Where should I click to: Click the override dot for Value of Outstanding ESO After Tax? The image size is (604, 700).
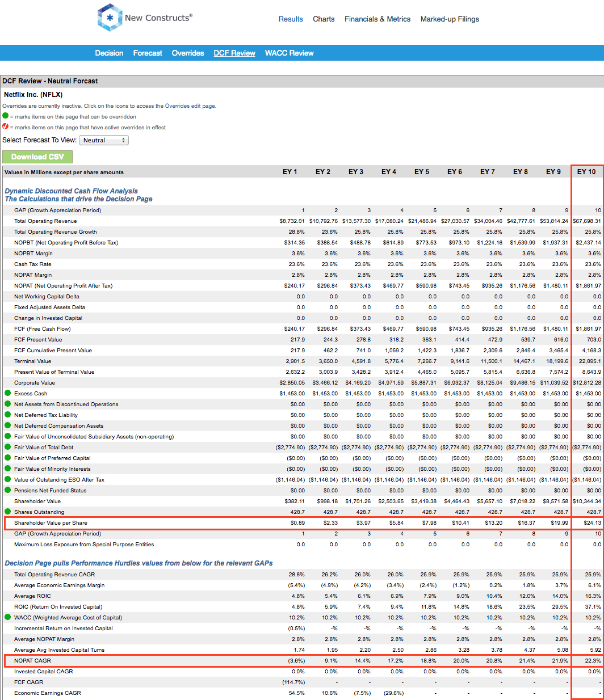point(7,479)
